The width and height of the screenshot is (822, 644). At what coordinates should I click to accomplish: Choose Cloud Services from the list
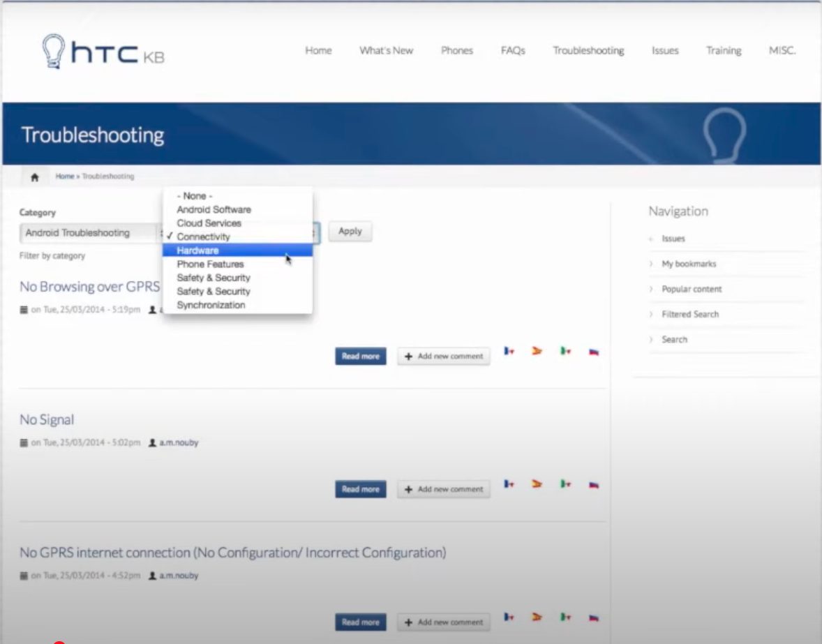pos(209,223)
